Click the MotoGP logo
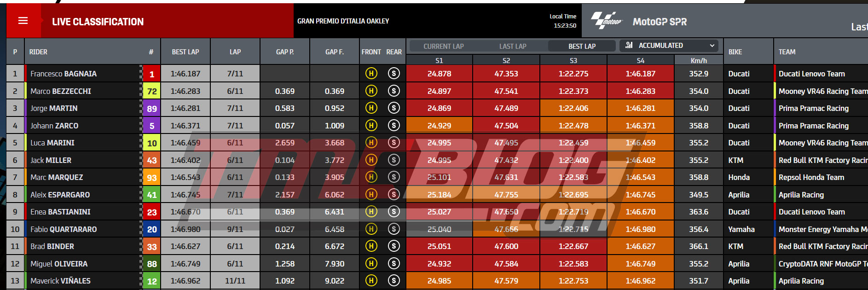Viewport: 868px width, 290px height. tap(607, 21)
